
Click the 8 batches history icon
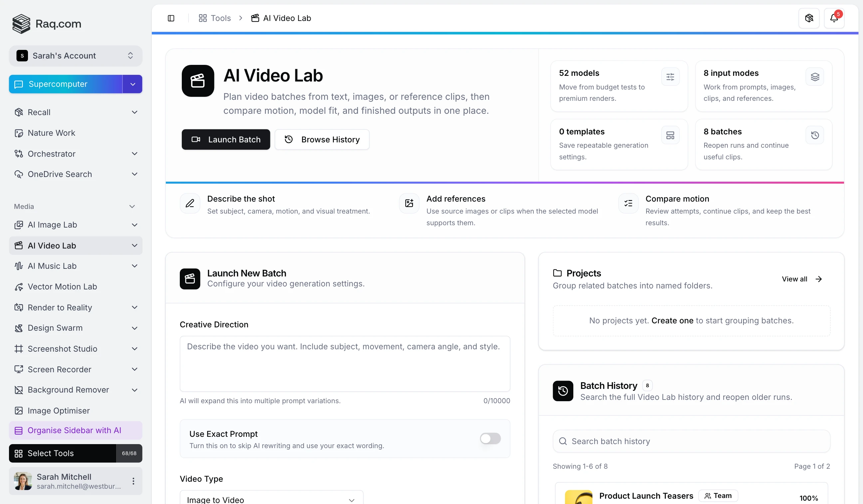click(x=815, y=135)
